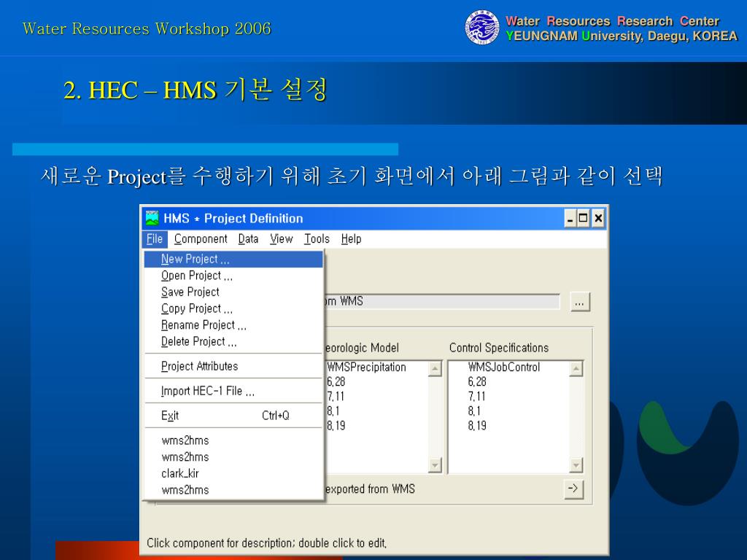Open the File menu
The width and height of the screenshot is (747, 560).
[155, 239]
